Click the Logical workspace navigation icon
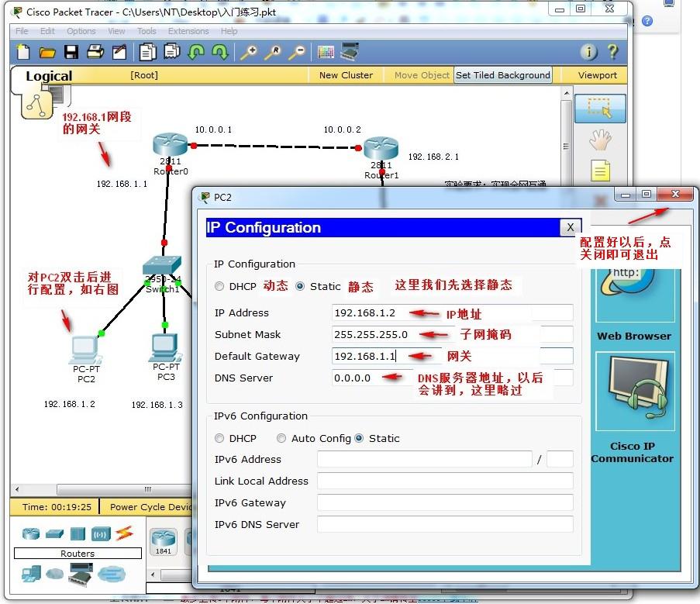This screenshot has width=700, height=604. coord(36,105)
